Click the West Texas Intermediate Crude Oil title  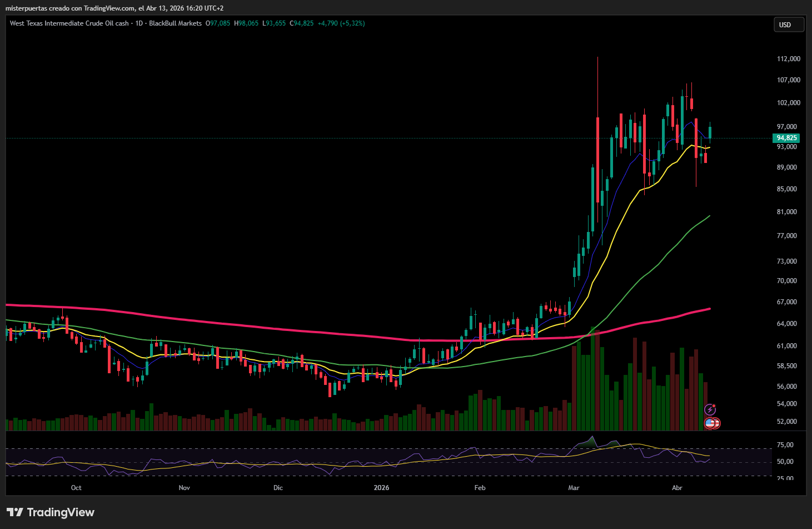point(69,23)
